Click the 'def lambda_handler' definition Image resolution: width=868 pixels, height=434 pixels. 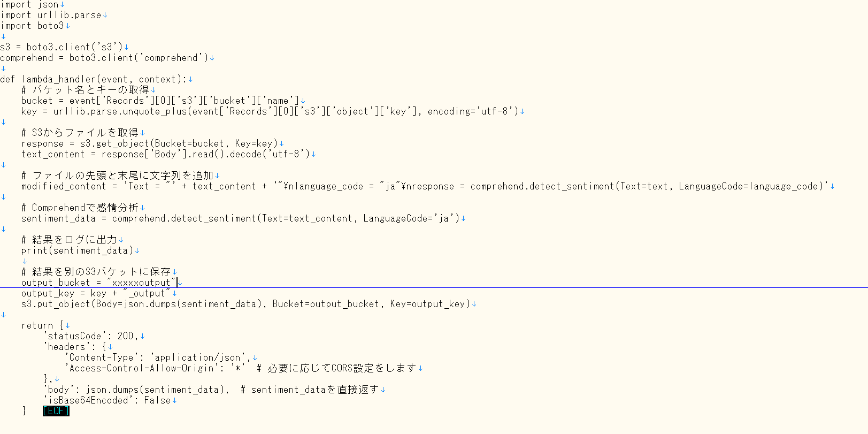coord(94,79)
